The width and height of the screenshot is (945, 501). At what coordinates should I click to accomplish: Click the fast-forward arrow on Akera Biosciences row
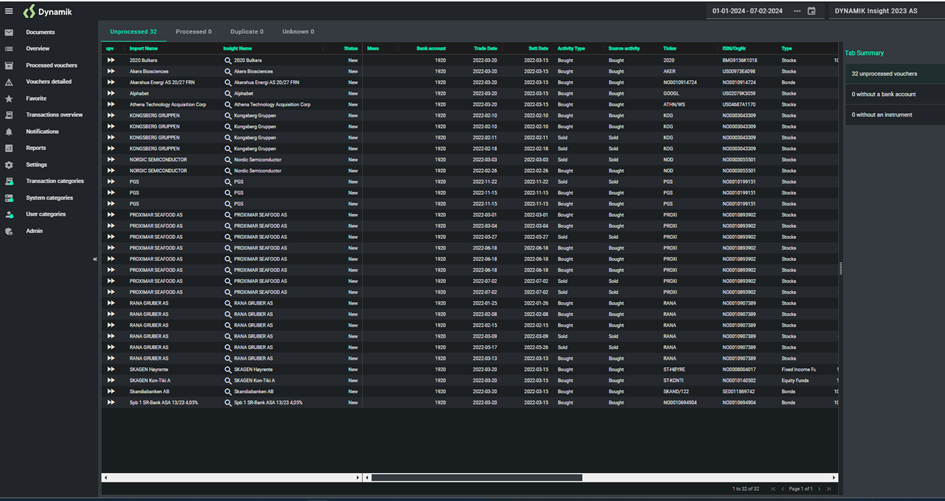point(111,72)
